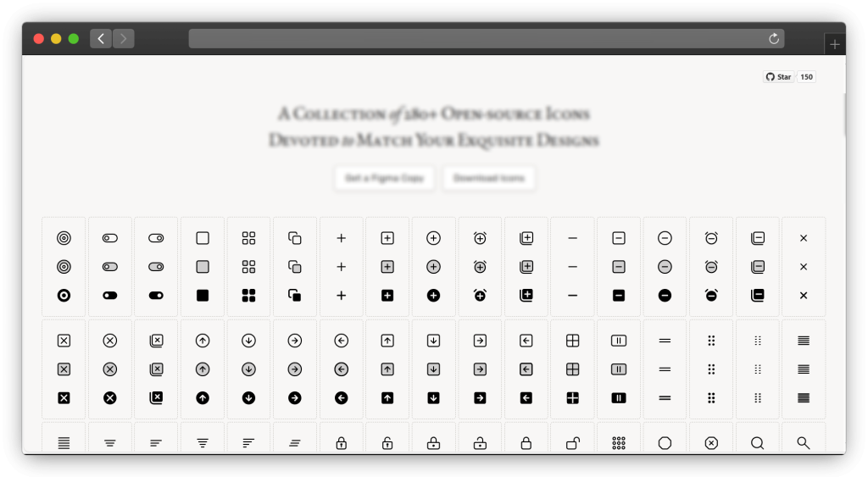This screenshot has width=868, height=477.
Task: Click the outline arrow-up circle icon
Action: (203, 341)
